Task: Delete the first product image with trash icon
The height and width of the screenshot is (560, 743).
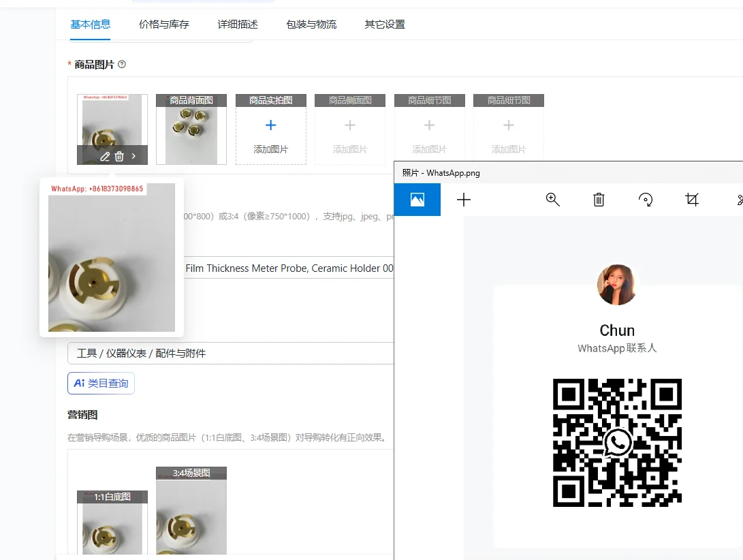Action: (x=119, y=157)
